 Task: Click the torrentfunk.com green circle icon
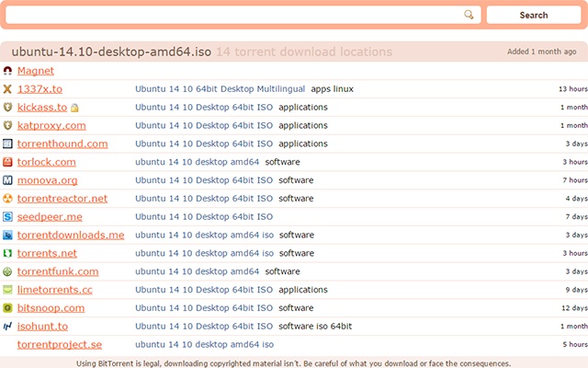tap(7, 271)
